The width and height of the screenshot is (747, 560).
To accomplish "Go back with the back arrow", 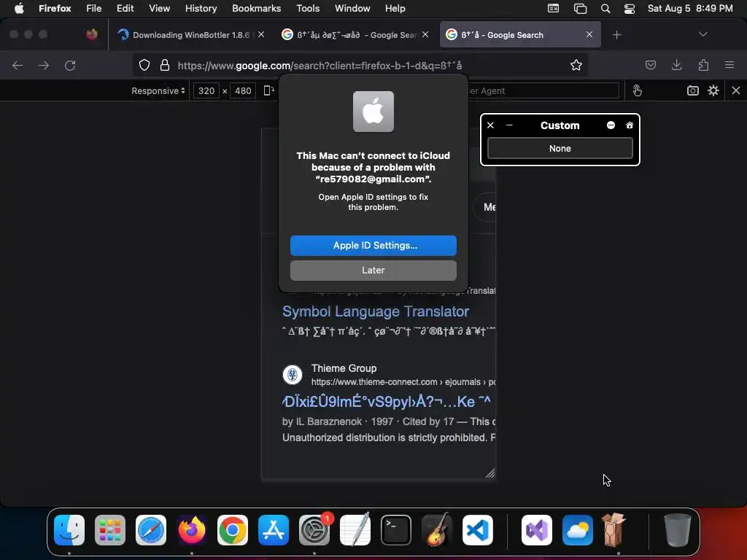I will [x=18, y=65].
